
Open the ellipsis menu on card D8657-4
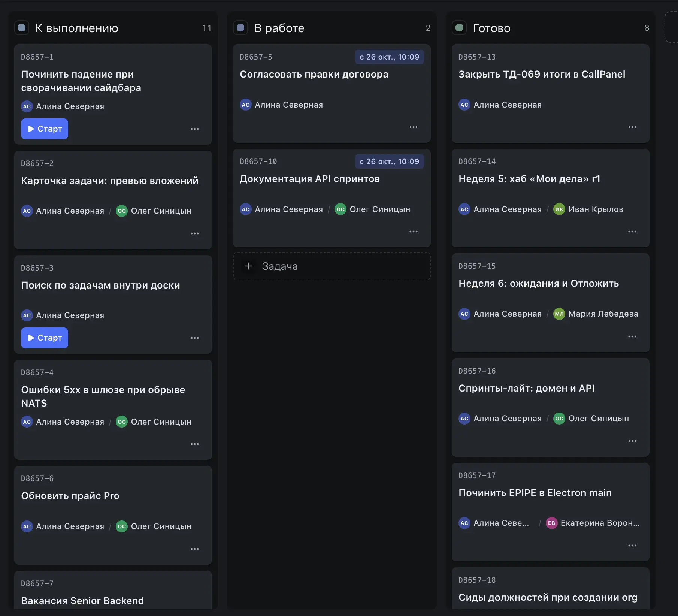tap(195, 444)
